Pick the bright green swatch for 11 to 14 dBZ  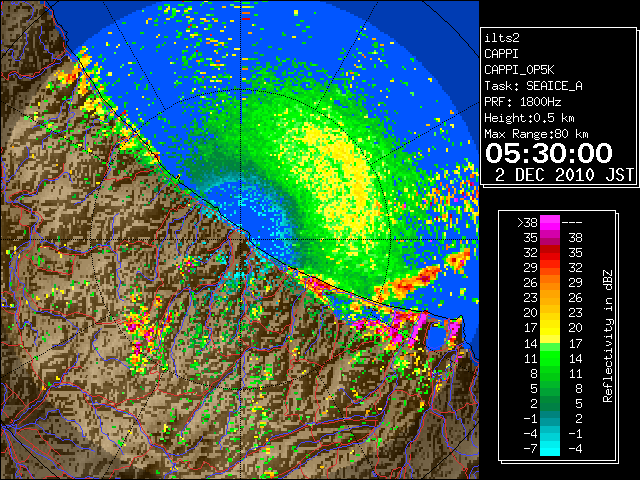(x=550, y=358)
